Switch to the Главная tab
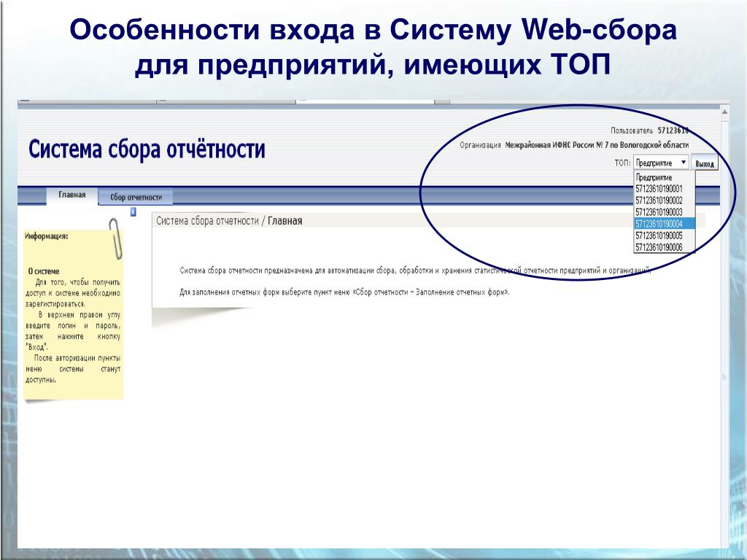This screenshot has width=747, height=560. 72,195
